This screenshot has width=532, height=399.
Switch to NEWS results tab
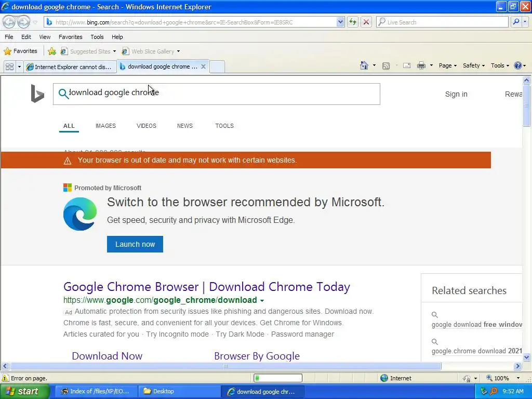[x=184, y=126]
